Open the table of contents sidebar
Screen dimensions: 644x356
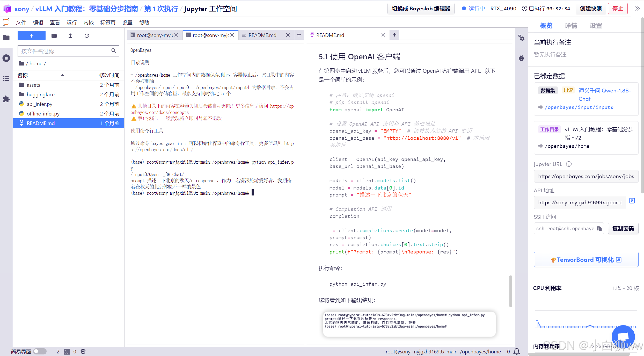click(6, 79)
